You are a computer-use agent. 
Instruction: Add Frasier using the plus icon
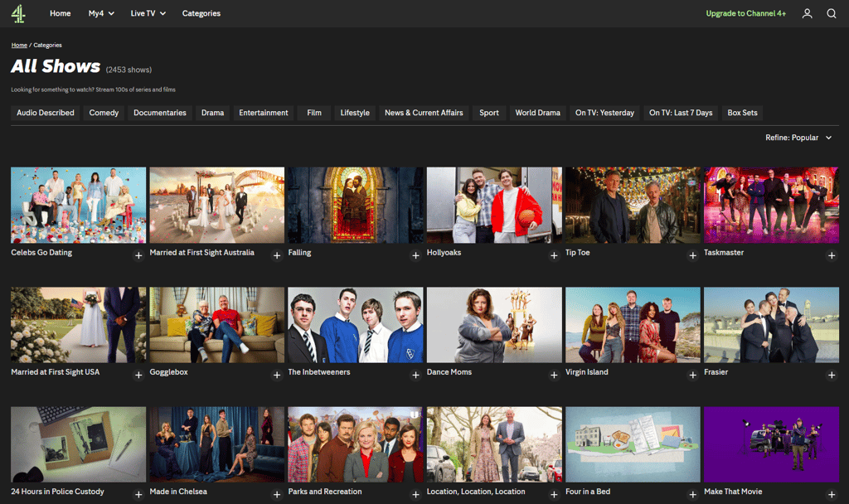(831, 376)
